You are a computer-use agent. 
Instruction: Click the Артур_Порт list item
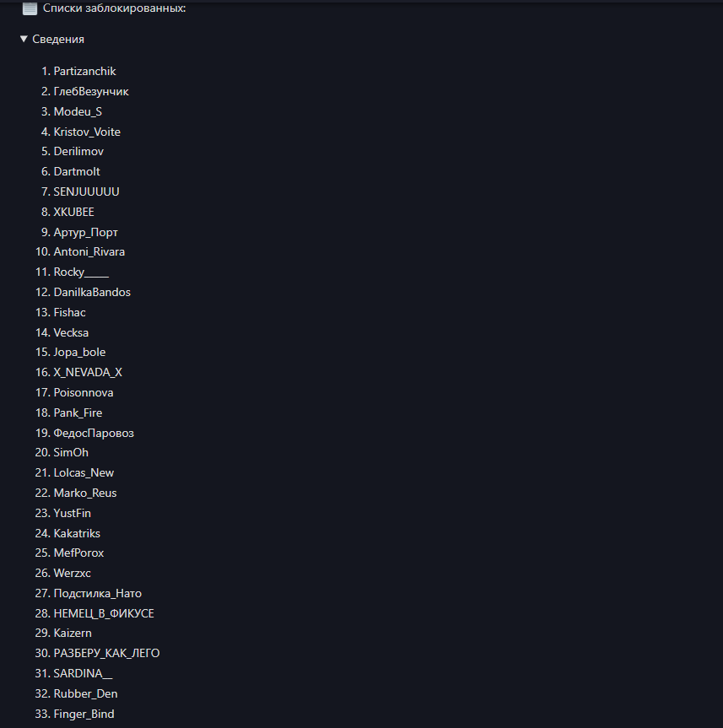85,232
